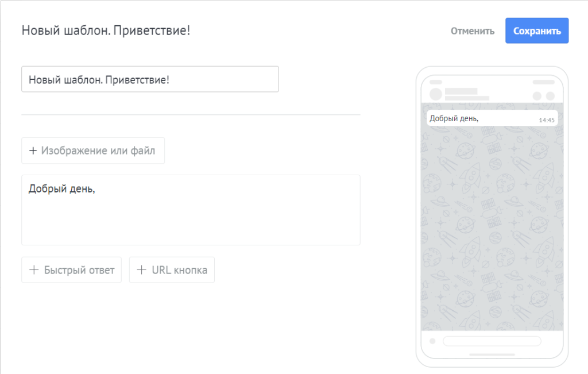
Task: Click the Добрый день bubble in phone preview
Action: 492,118
